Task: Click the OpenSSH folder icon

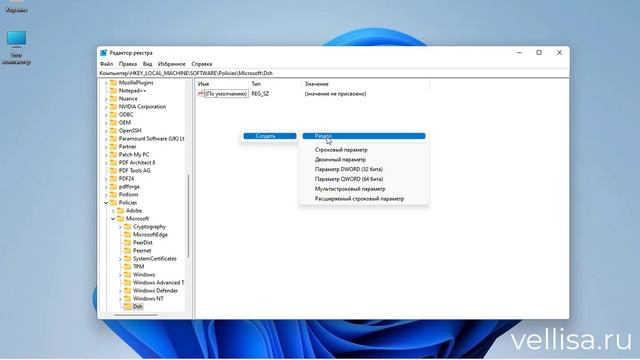Action: [x=113, y=131]
